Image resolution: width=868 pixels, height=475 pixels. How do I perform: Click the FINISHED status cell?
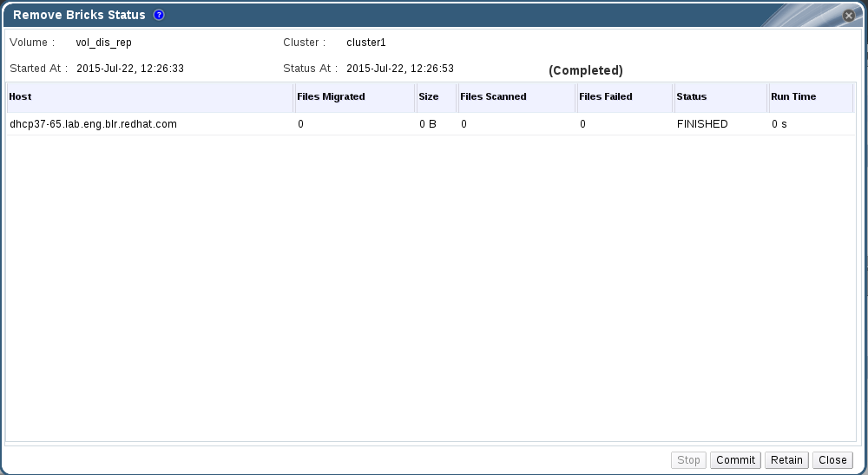[702, 124]
